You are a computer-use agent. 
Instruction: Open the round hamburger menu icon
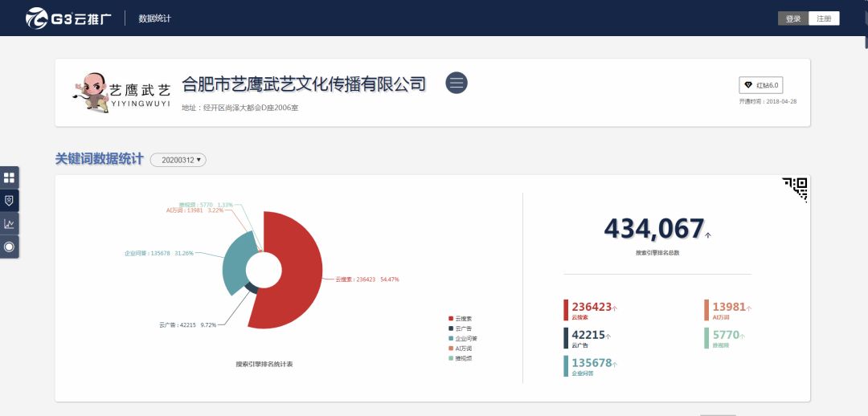click(x=457, y=83)
